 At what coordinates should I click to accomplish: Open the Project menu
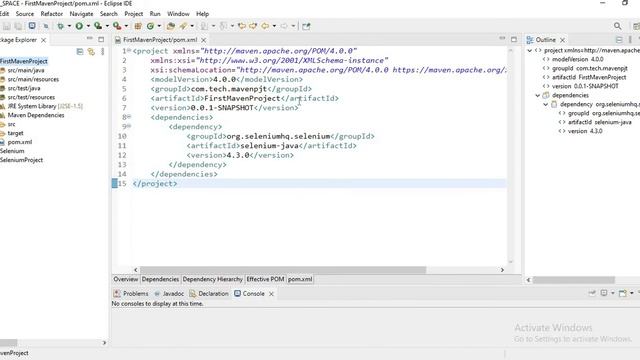(x=133, y=13)
